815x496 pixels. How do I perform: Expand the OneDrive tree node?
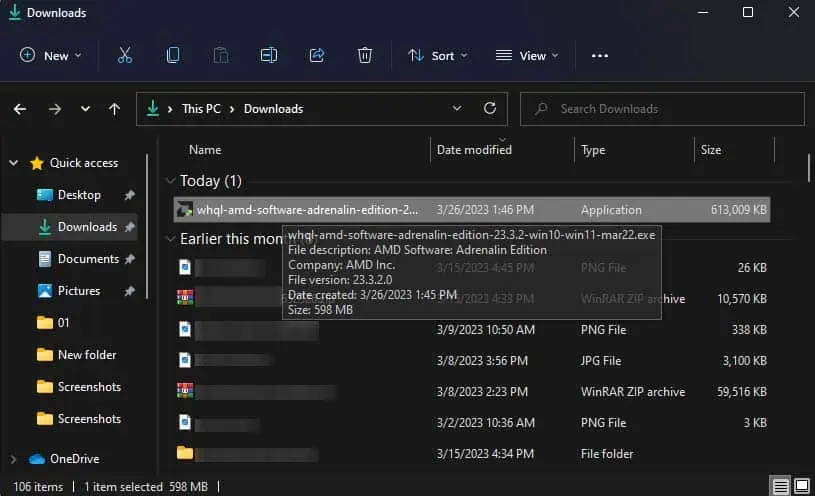[x=14, y=459]
